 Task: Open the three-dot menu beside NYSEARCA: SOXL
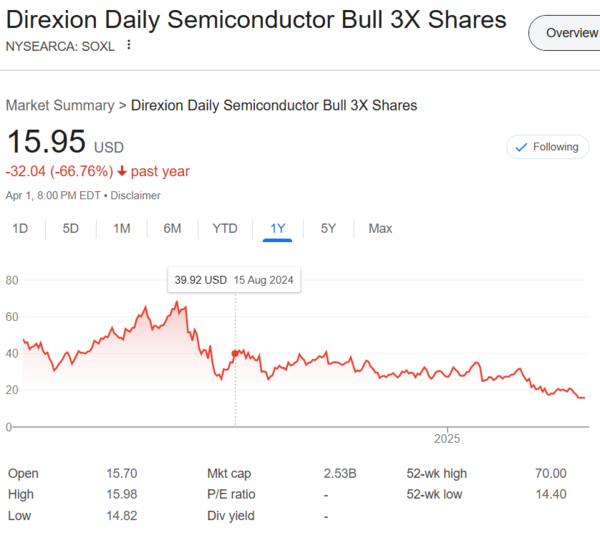pyautogui.click(x=129, y=45)
